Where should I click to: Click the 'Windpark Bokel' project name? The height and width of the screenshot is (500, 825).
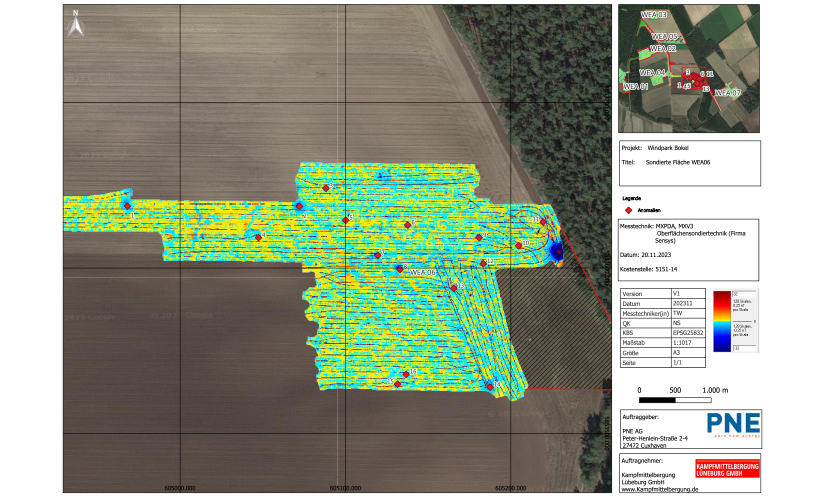668,148
